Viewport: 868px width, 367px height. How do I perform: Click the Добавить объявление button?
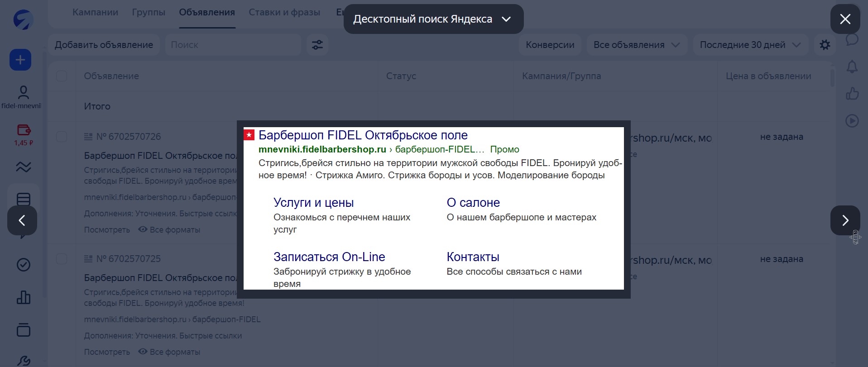[x=104, y=45]
